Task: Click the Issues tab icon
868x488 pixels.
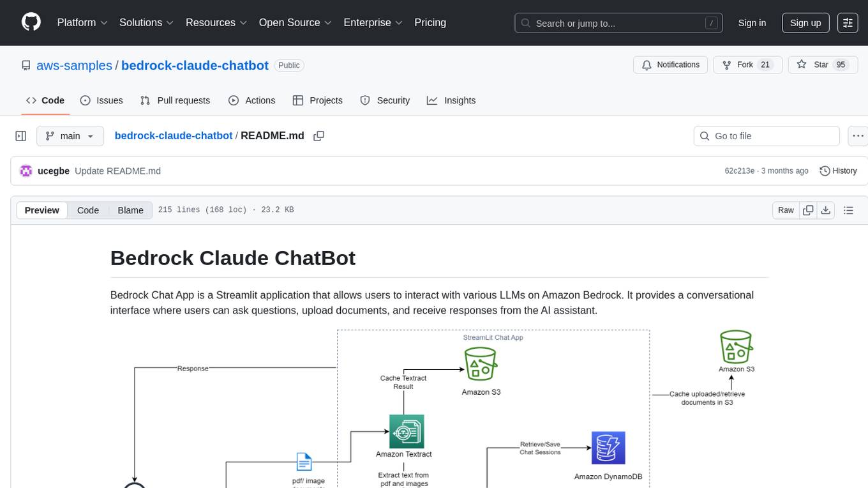Action: tap(86, 100)
